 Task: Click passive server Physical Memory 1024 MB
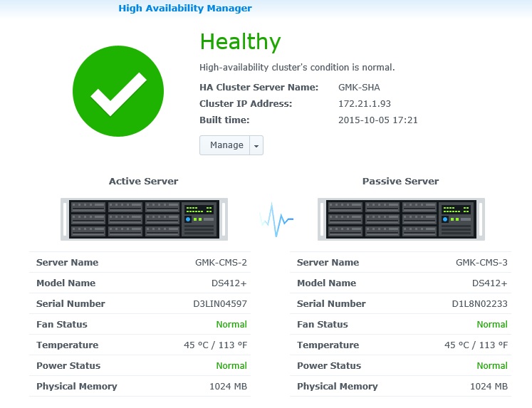489,387
